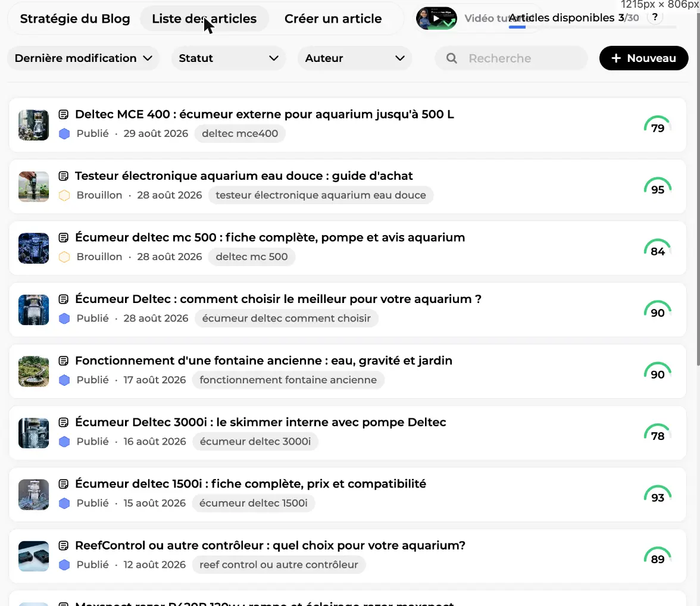Open Écumeur Deltec 3000i skimmer interne article
Screen dimensions: 700x606
click(x=260, y=423)
